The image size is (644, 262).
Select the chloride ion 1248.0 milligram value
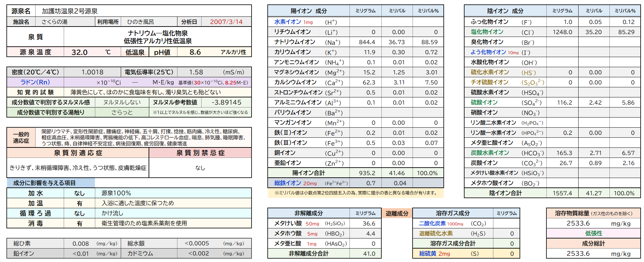562,32
